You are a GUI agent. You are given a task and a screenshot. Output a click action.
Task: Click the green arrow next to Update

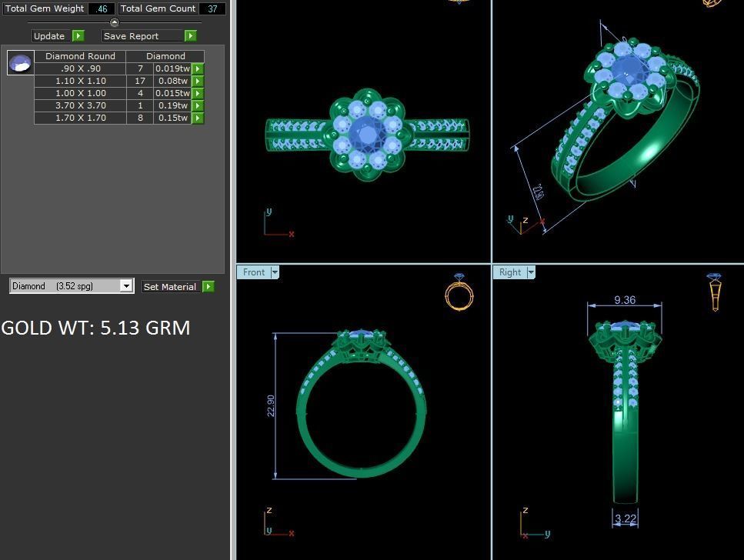tap(78, 36)
